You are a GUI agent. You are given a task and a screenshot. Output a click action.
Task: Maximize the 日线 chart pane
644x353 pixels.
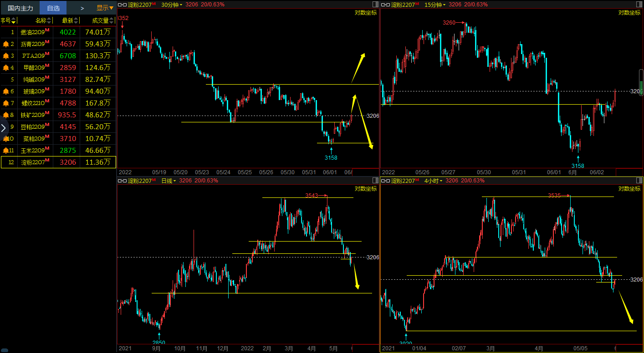coord(375,181)
